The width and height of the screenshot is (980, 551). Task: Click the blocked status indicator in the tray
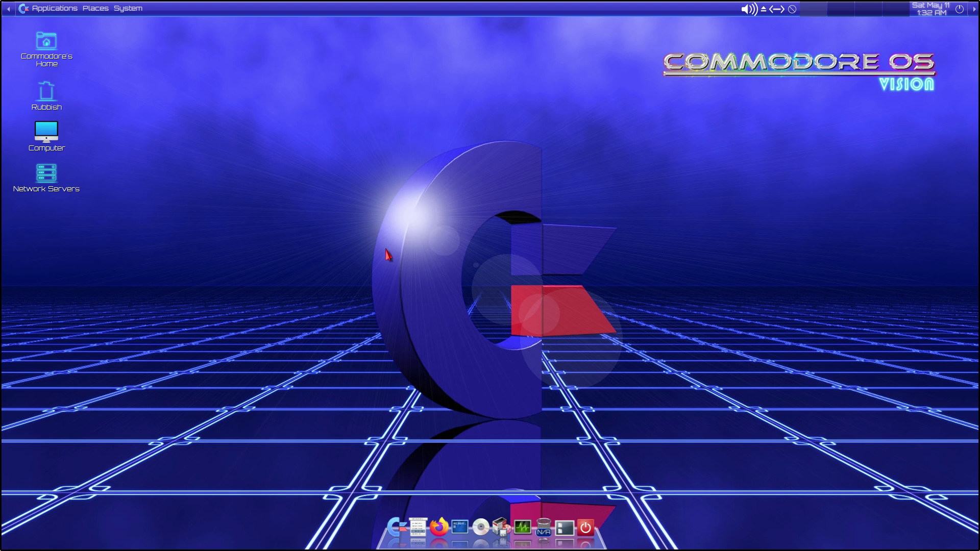pos(792,8)
